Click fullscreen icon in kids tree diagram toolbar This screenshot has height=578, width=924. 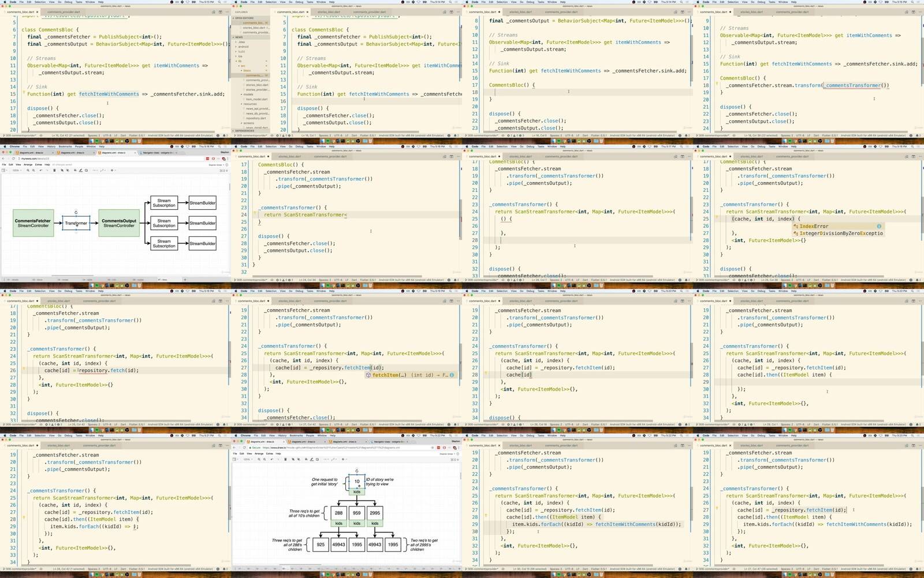coord(452,460)
